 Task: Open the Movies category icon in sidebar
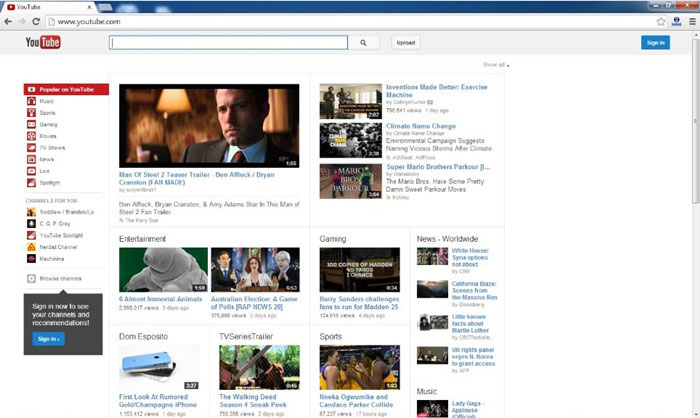[x=31, y=136]
